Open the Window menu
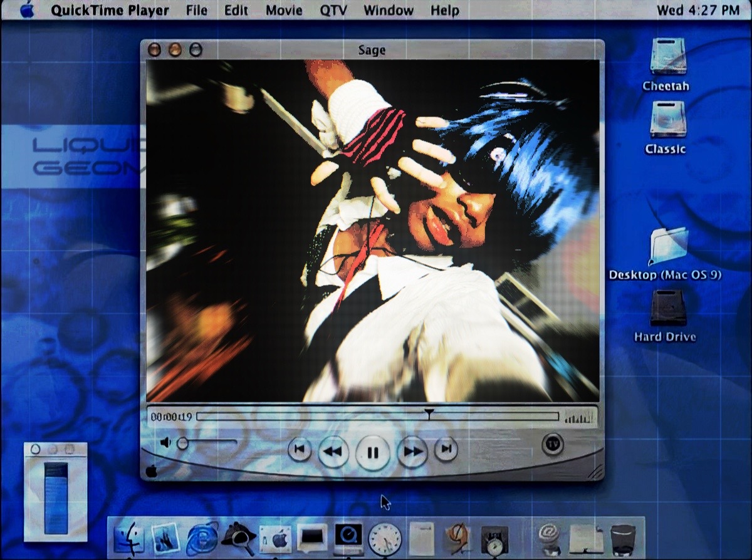The image size is (752, 560). point(389,11)
